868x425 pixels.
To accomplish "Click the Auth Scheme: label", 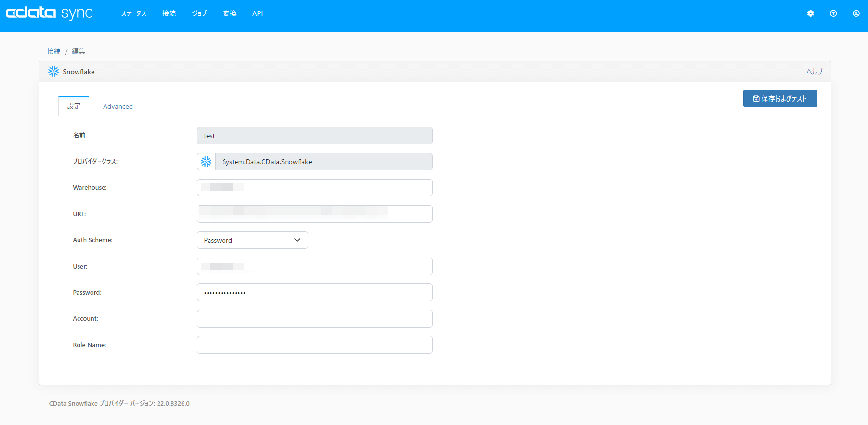I will 93,240.
